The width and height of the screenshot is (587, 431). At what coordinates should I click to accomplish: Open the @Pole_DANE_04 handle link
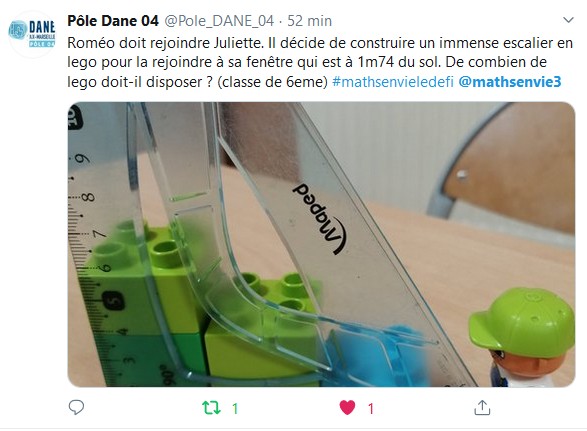click(x=219, y=21)
